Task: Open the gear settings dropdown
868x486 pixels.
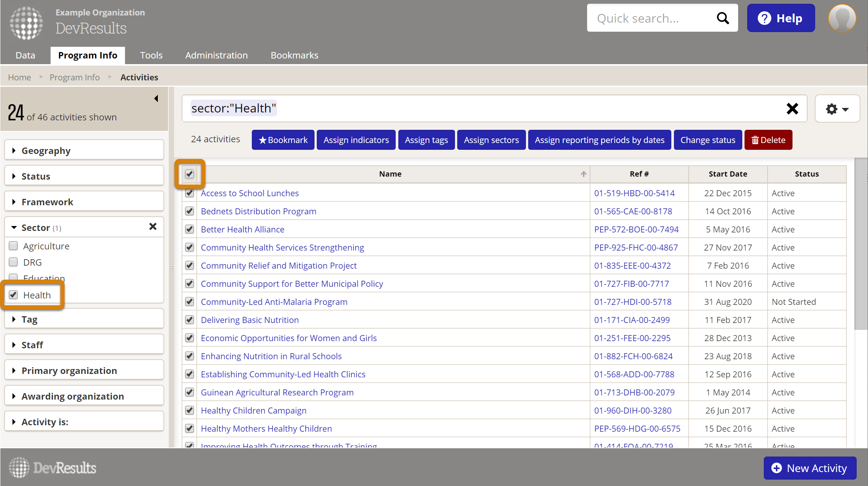Action: point(837,109)
